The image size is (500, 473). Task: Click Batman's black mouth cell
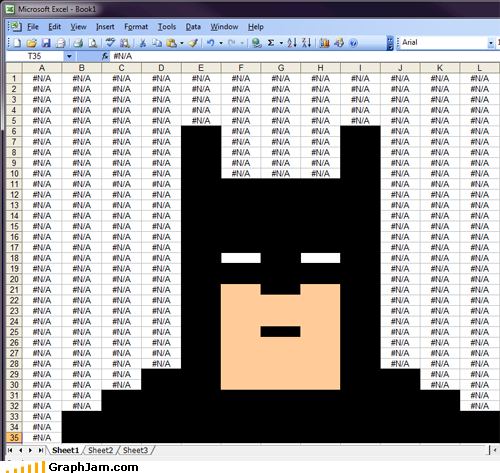280,332
